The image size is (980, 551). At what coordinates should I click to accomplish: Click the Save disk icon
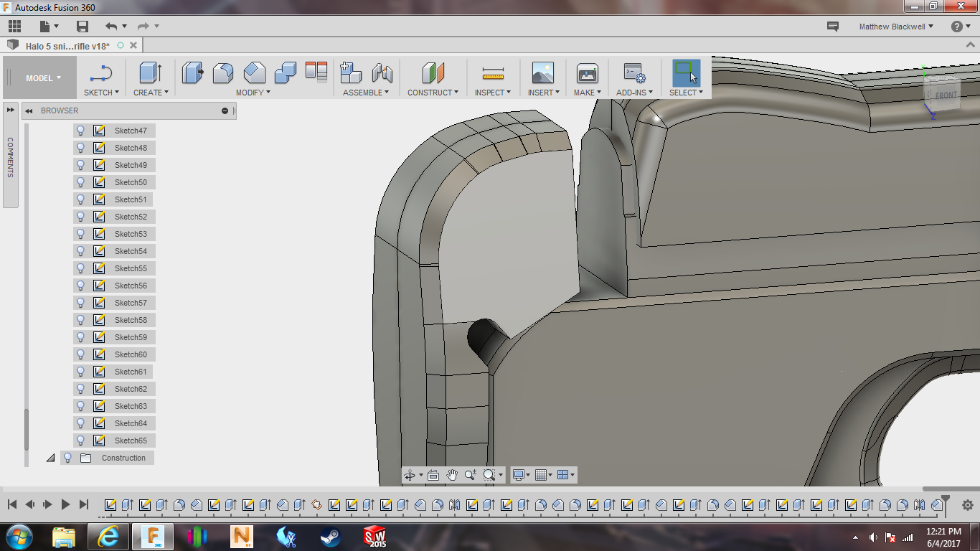pos(83,27)
